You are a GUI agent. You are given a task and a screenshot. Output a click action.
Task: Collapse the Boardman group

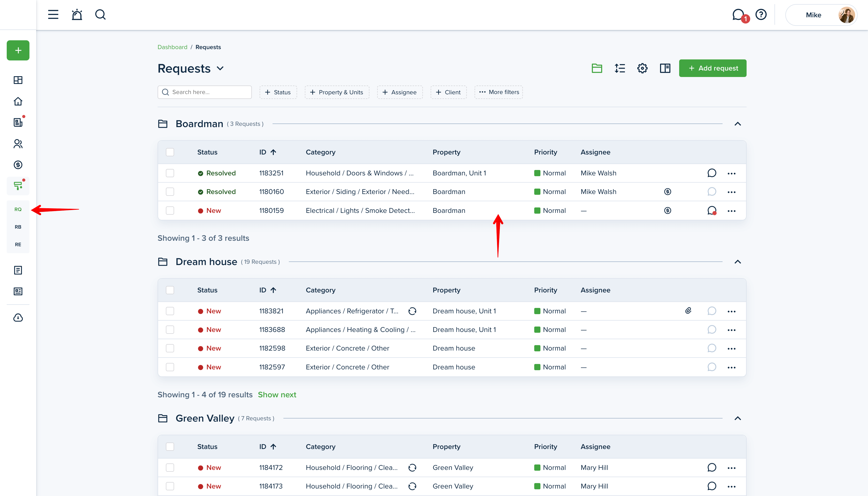pyautogui.click(x=738, y=124)
